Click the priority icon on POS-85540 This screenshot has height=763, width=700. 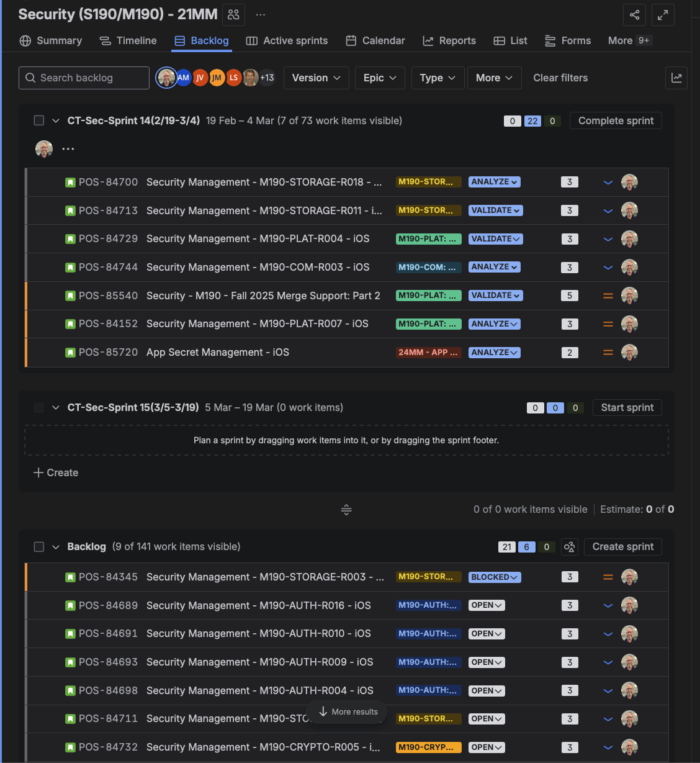608,296
